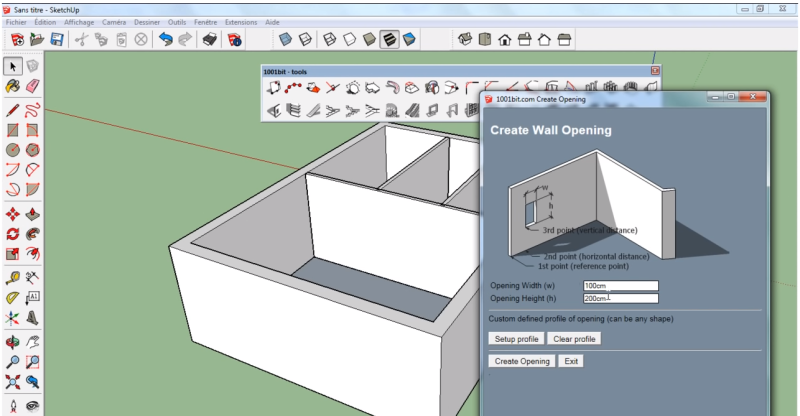The image size is (800, 416).
Task: Pick the Paint Bucket tool
Action: point(13,86)
